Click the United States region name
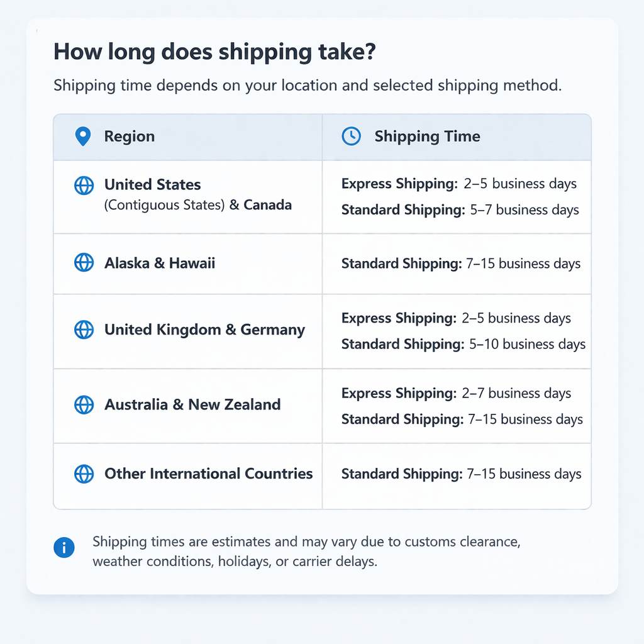Screen dimensions: 644x644 tap(153, 185)
